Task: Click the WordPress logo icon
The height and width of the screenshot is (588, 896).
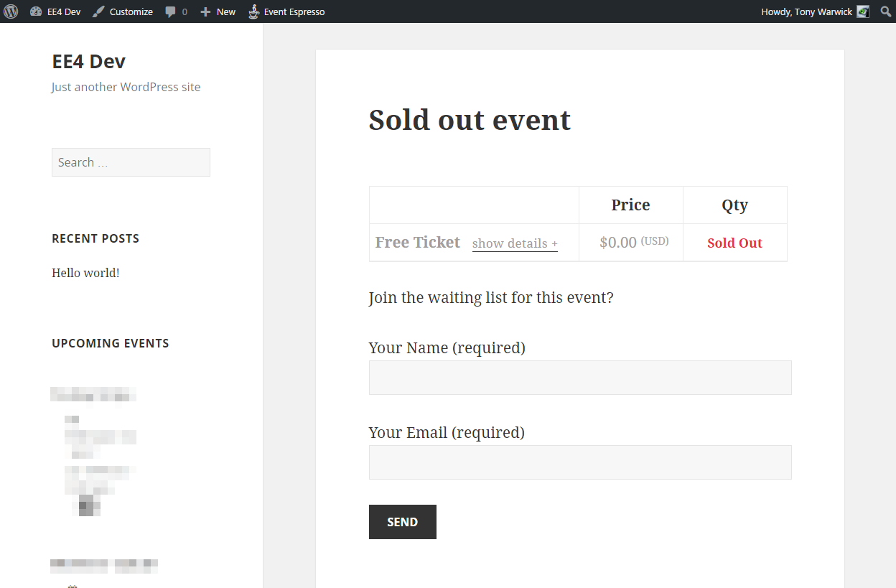Action: tap(11, 11)
